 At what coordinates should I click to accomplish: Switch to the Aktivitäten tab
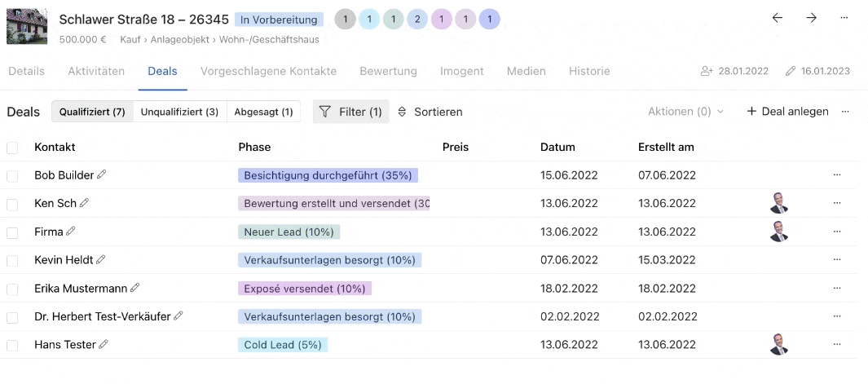pos(96,71)
